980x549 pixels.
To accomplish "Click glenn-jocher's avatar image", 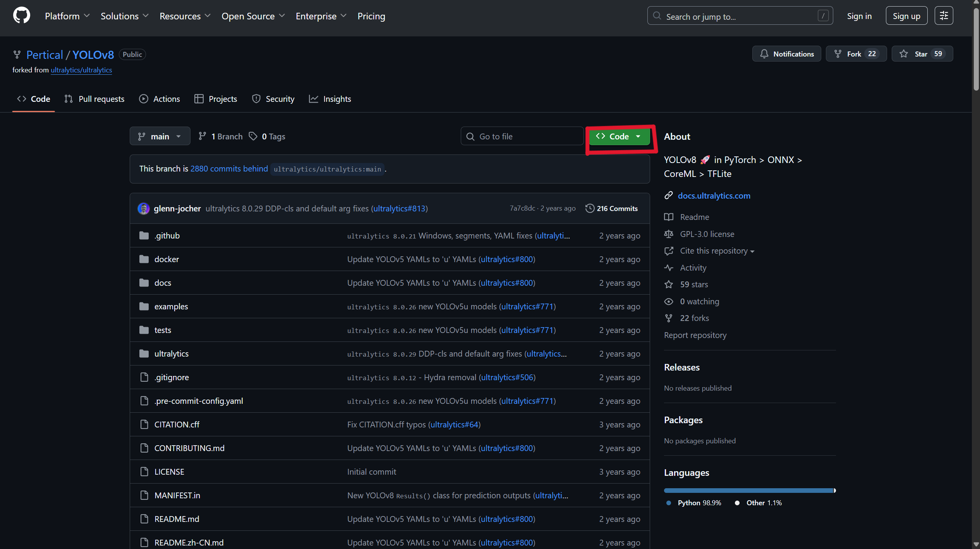I will (x=144, y=208).
